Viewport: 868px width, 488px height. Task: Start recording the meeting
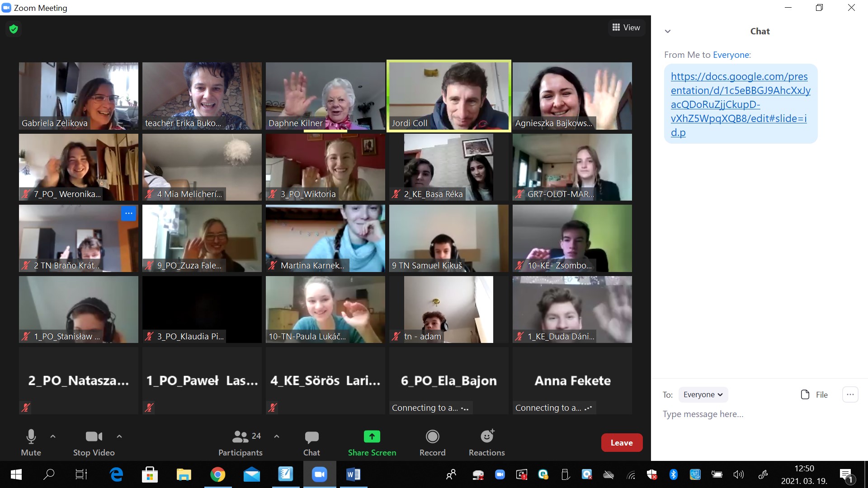433,443
